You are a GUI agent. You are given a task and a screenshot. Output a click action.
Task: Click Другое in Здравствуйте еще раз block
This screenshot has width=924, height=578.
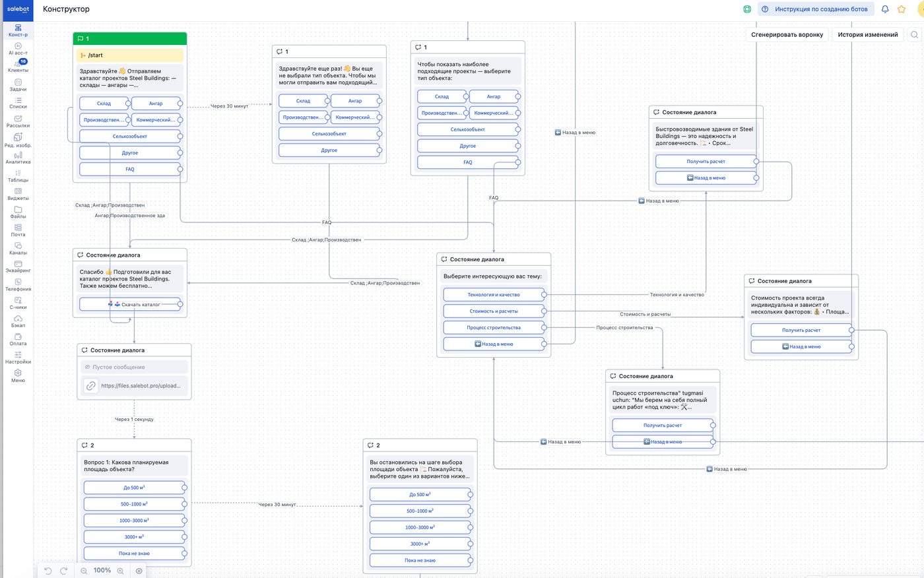329,150
